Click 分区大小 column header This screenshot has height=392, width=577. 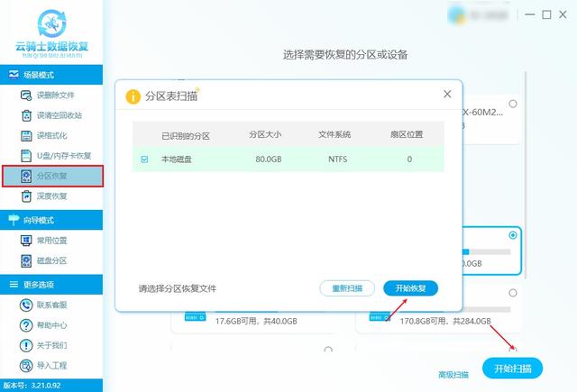point(265,134)
